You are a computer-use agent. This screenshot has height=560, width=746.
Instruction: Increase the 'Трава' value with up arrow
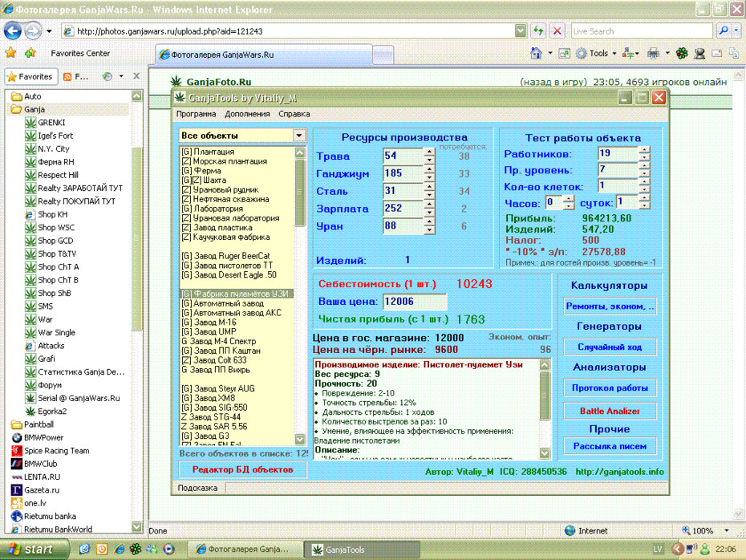(x=429, y=152)
